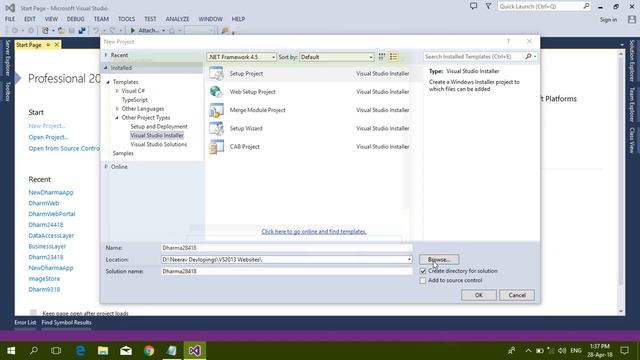Select the Setup Project template icon

coord(216,73)
